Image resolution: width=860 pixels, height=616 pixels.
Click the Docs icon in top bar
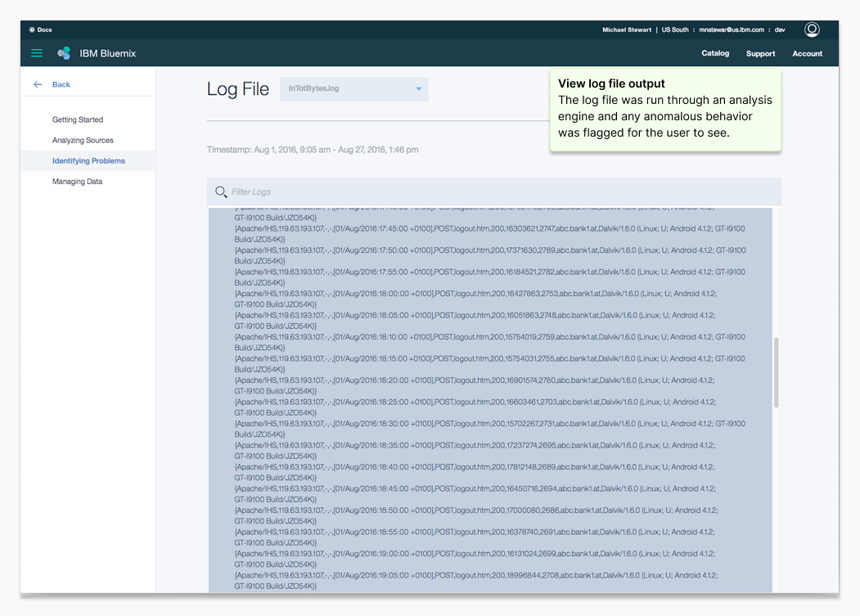click(x=32, y=29)
